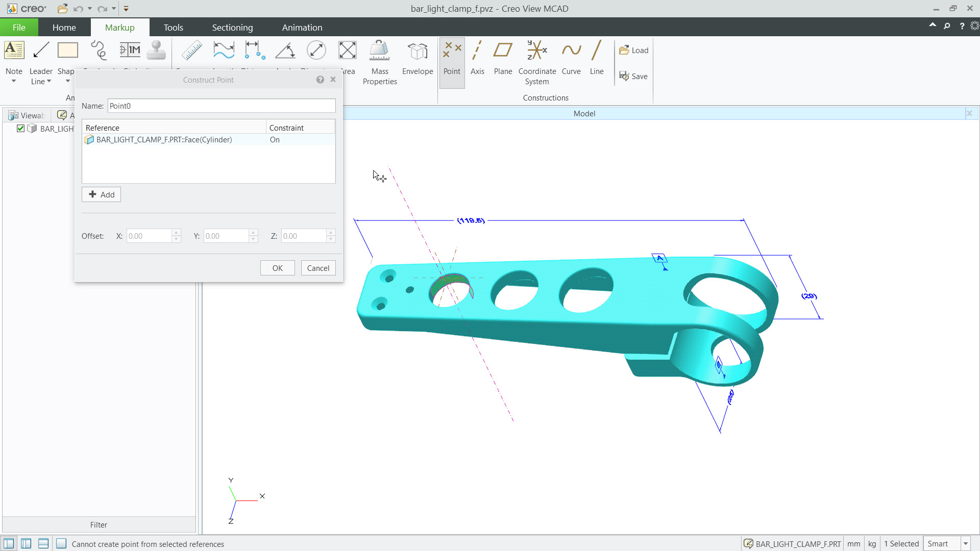Viewport: 980px width, 551px height.
Task: Switch to the Animation ribbon tab
Action: (302, 28)
